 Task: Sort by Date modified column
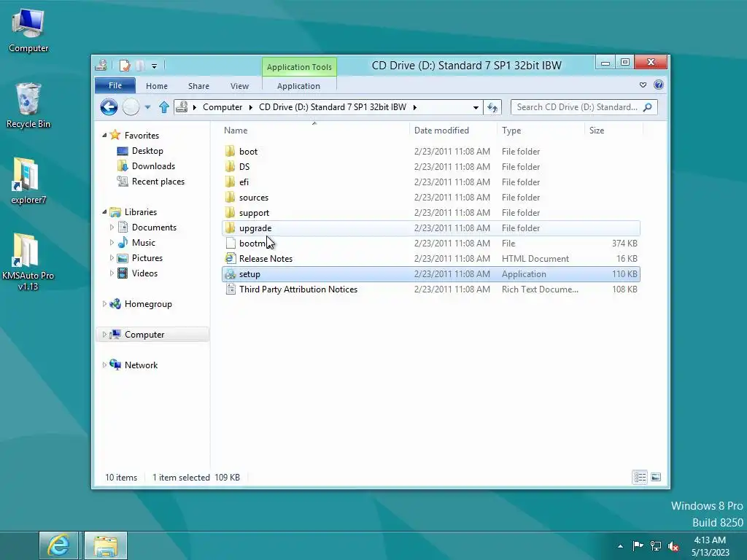[452, 130]
